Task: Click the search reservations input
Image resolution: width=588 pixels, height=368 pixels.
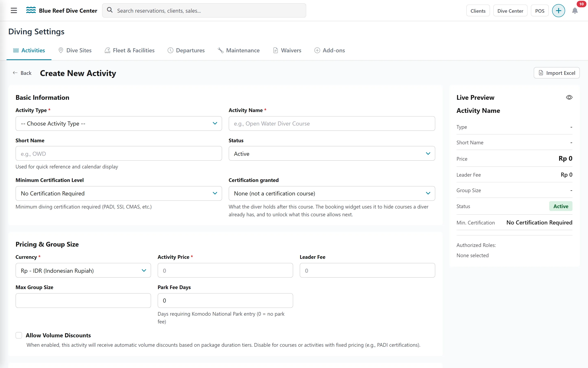Action: [204, 10]
